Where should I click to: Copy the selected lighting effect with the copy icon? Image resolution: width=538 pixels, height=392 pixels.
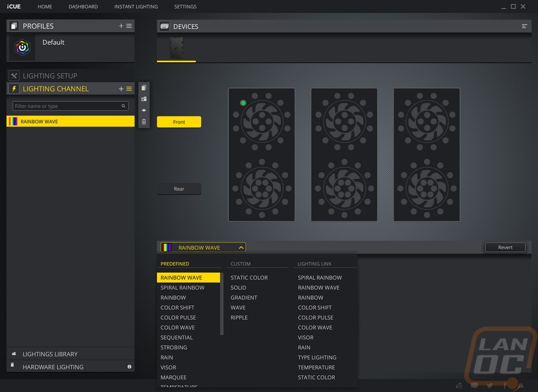coord(144,88)
